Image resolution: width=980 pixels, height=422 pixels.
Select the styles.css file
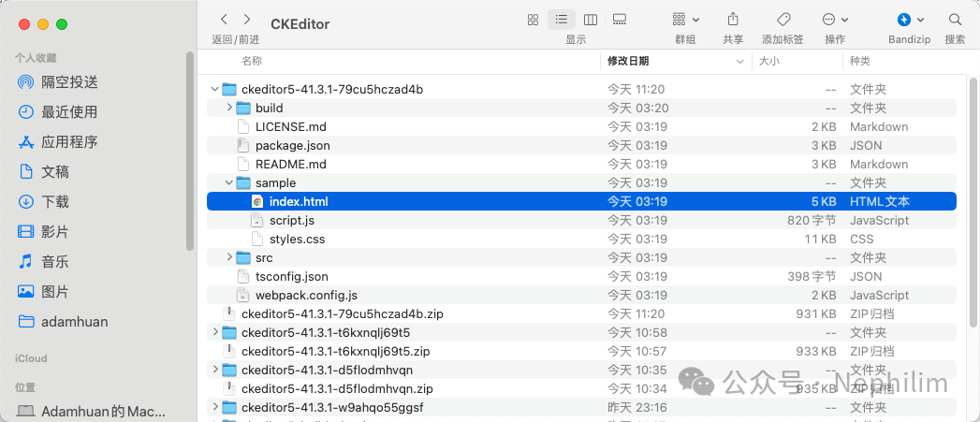(297, 240)
